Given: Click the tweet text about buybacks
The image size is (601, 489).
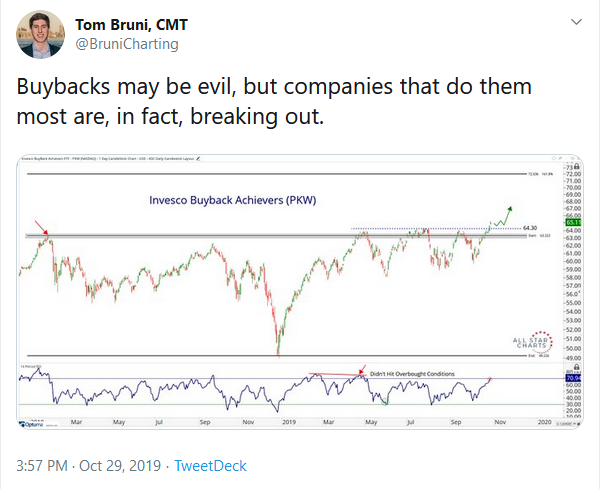Looking at the screenshot, I should pyautogui.click(x=275, y=102).
